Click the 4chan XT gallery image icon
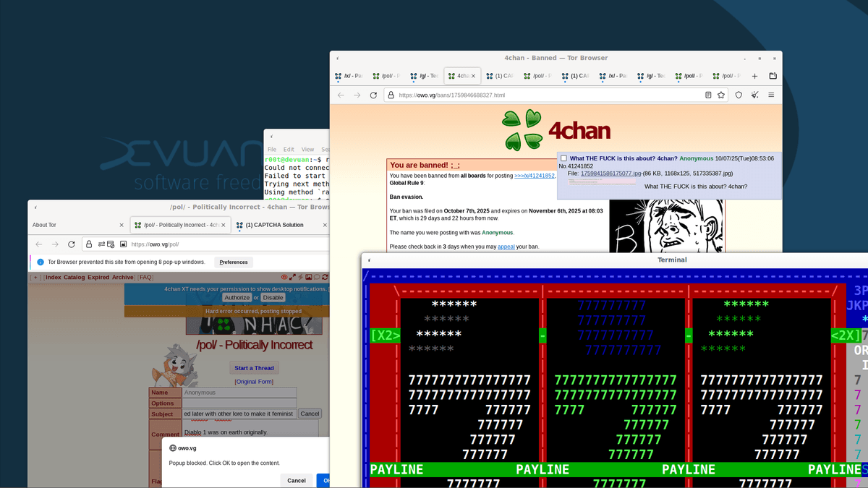 point(309,277)
